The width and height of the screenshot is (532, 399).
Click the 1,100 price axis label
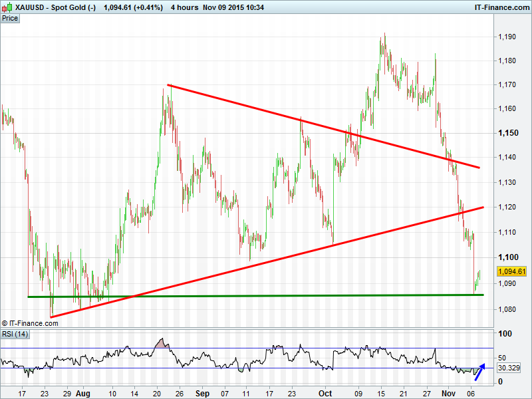tap(507, 257)
